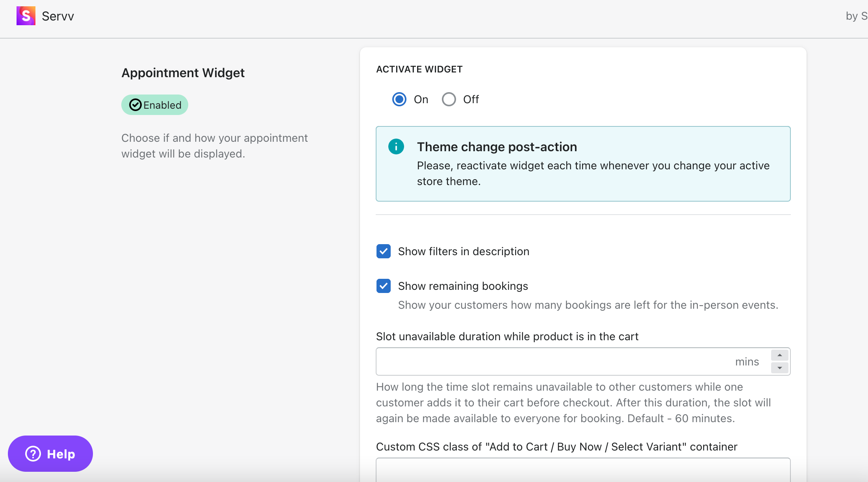Toggle Show remaining bookings checkbox
Screen dimensions: 868x482
point(383,286)
